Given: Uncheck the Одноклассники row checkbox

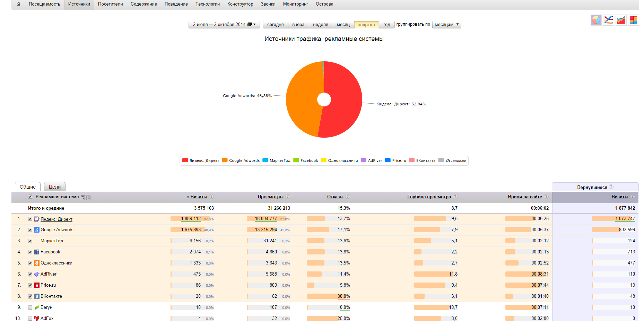Looking at the screenshot, I should tap(30, 263).
